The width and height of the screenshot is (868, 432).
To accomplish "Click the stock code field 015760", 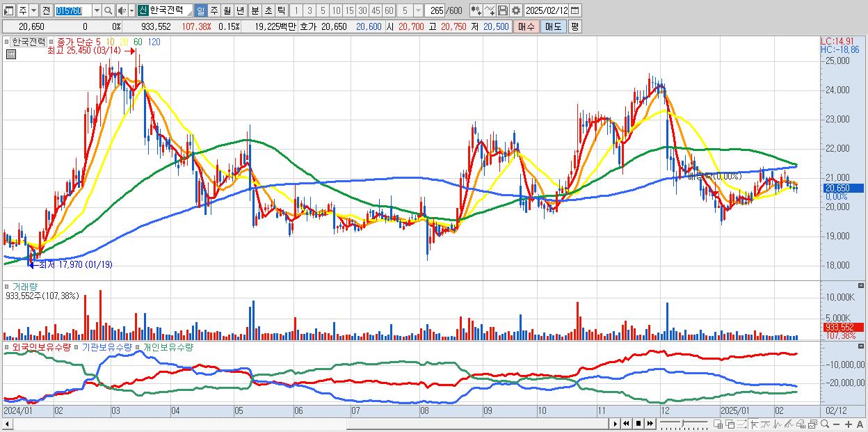I will coord(74,10).
